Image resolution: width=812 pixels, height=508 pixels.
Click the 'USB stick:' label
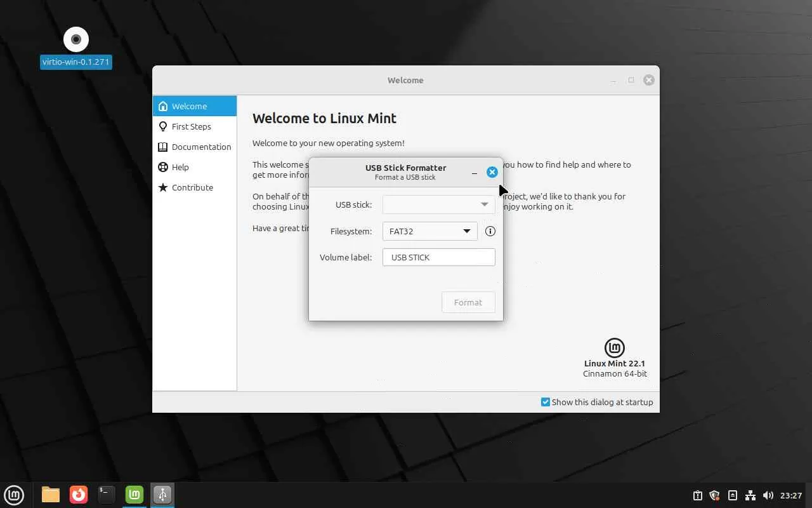[x=354, y=204]
